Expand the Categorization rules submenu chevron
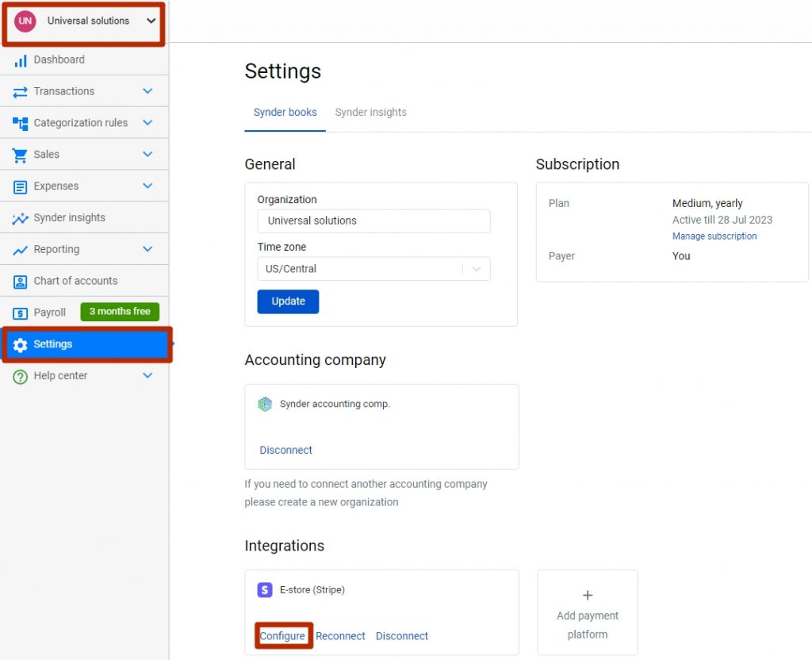This screenshot has width=812, height=660. point(147,123)
